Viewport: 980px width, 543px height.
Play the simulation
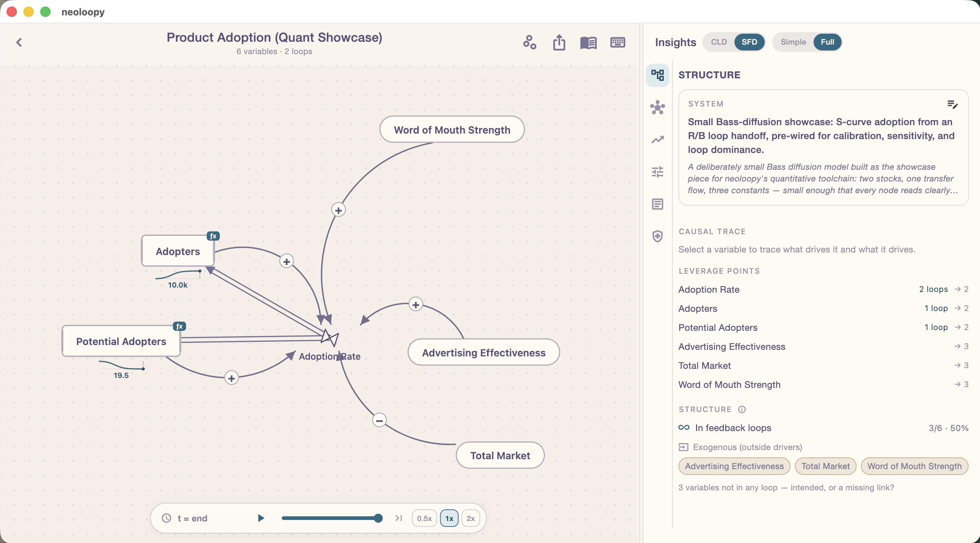point(261,518)
